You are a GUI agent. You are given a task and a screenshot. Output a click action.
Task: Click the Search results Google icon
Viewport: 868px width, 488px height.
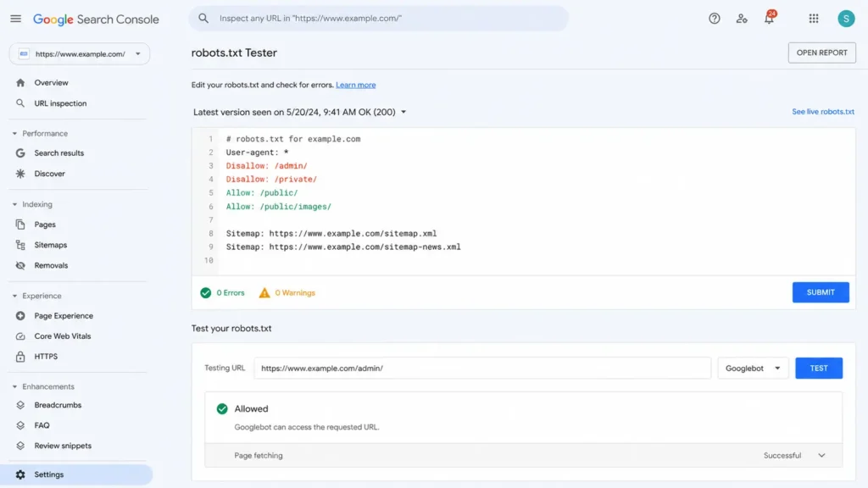tap(20, 152)
